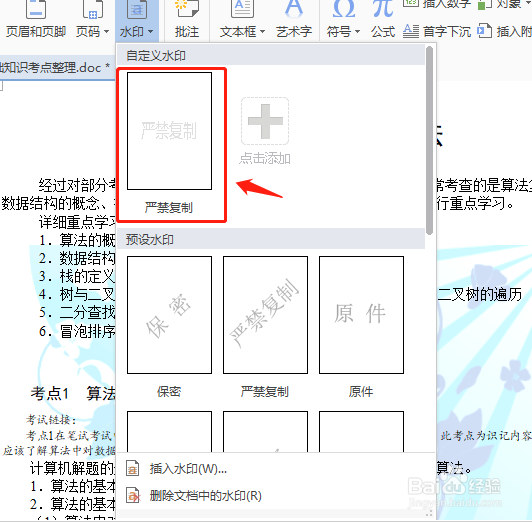Viewport: 532px width, 522px height.
Task: Click the Symbol (符号) omega icon
Action: pos(344,9)
